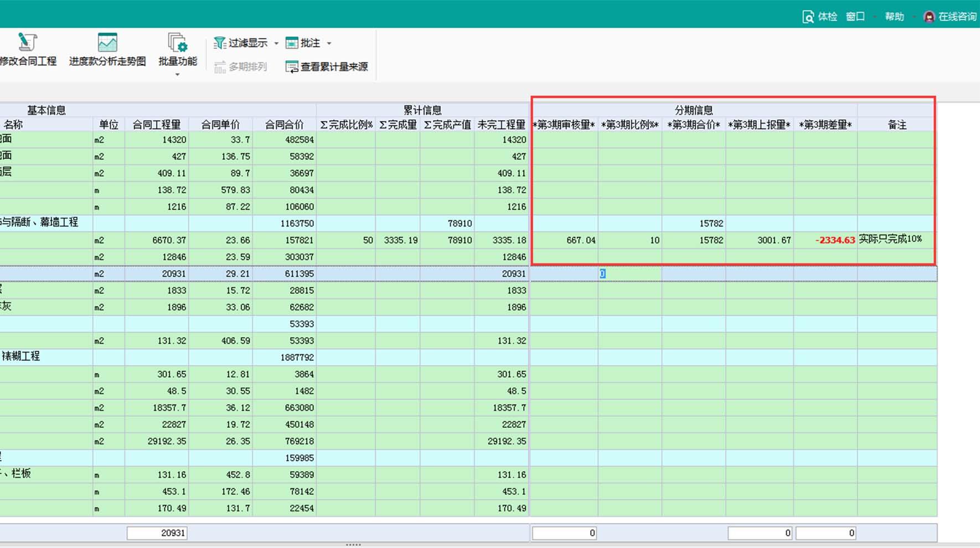This screenshot has width=980, height=548.
Task: Click the 482584 contract price cell
Action: tap(285, 140)
